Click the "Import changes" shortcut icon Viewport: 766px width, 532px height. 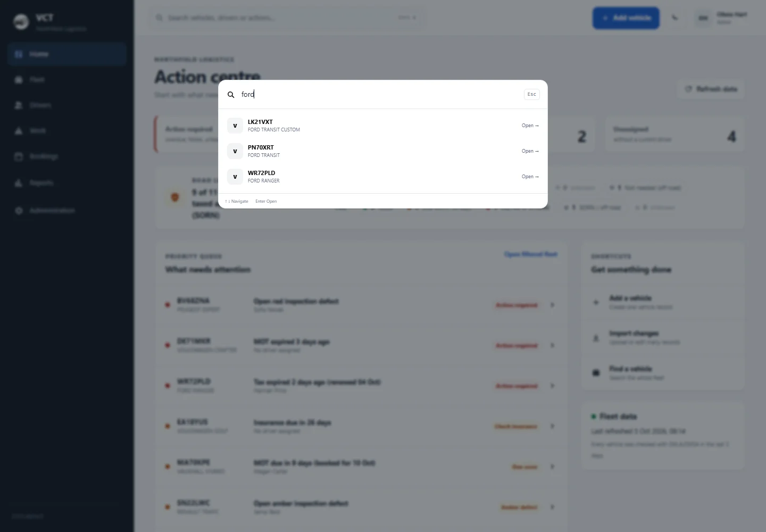pyautogui.click(x=596, y=338)
